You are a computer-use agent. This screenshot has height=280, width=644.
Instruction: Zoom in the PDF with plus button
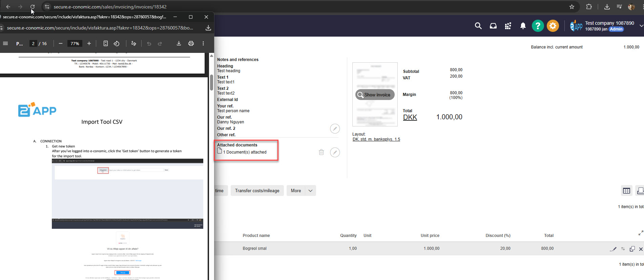point(89,43)
